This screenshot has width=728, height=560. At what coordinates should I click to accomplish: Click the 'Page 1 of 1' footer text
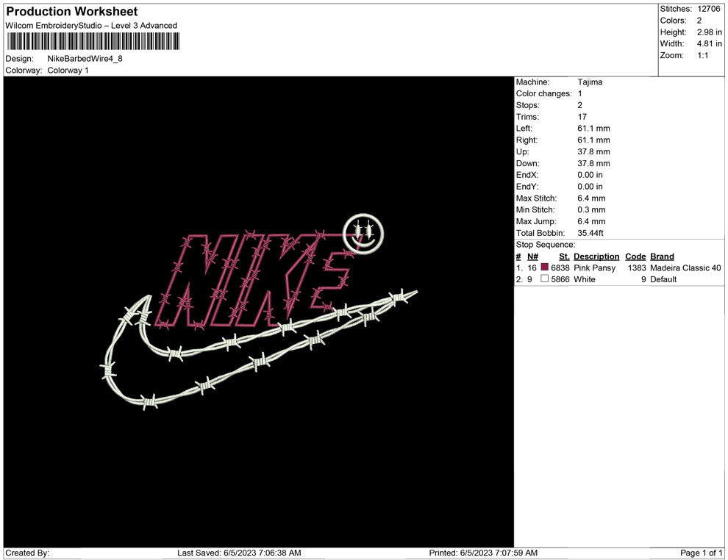[x=702, y=553]
